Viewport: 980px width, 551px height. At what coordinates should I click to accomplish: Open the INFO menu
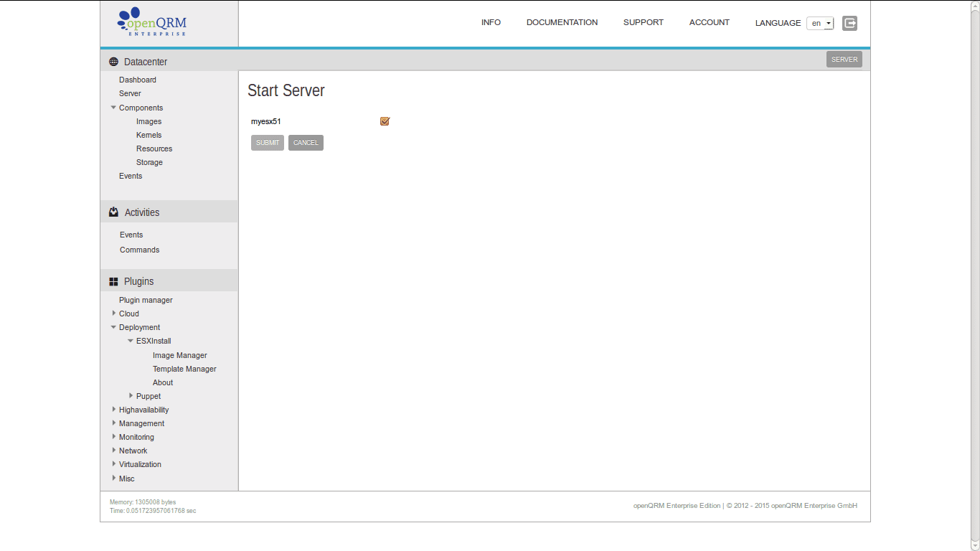coord(491,22)
